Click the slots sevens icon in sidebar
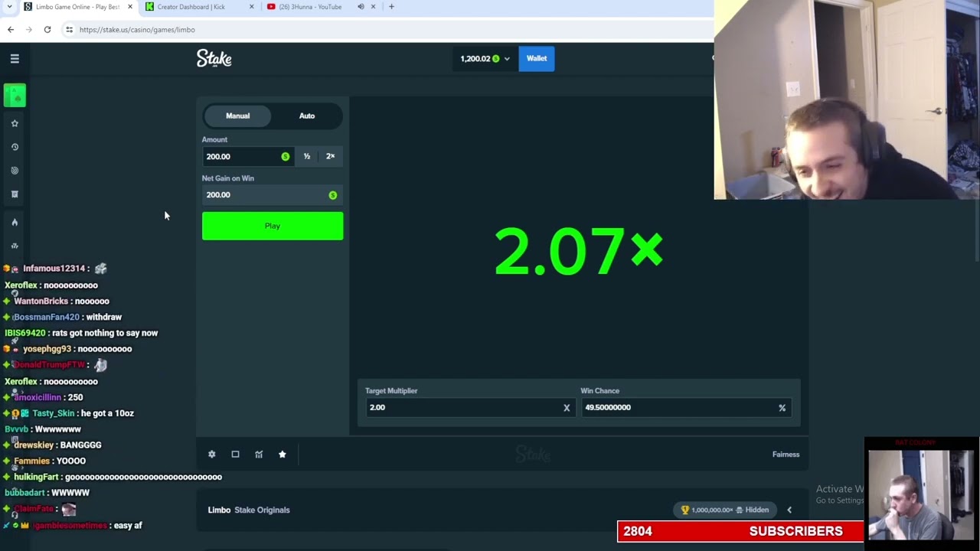 click(x=15, y=246)
